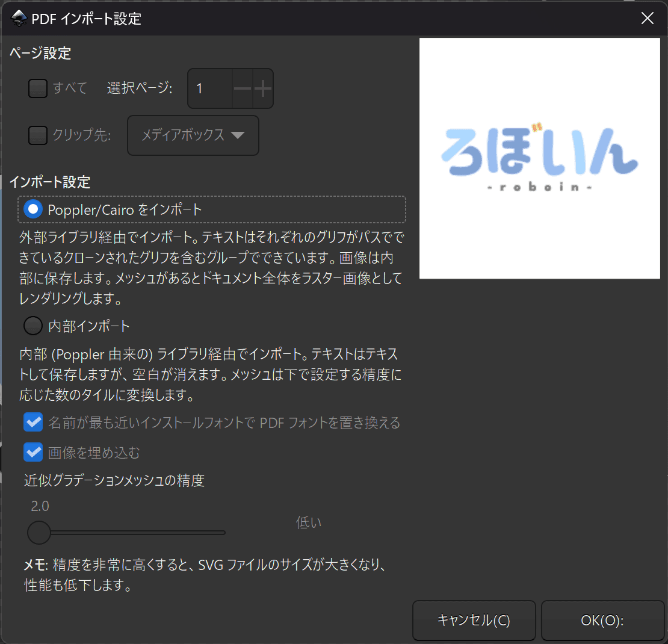Viewport: 668px width, 644px height.
Task: Open the メディアボックス dropdown
Action: click(x=193, y=135)
